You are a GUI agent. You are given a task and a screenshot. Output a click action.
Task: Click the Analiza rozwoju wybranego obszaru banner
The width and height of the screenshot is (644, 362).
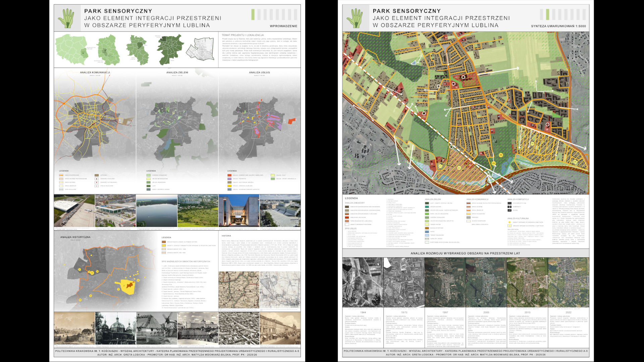tap(465, 253)
